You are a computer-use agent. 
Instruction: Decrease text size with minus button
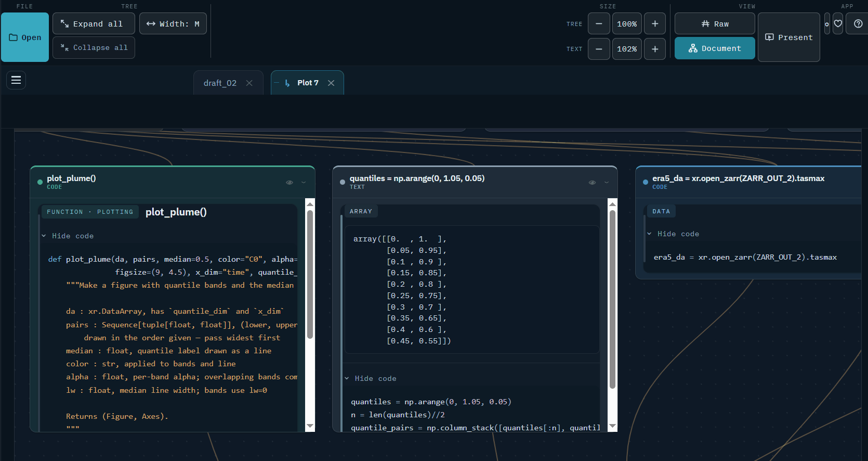pos(599,49)
